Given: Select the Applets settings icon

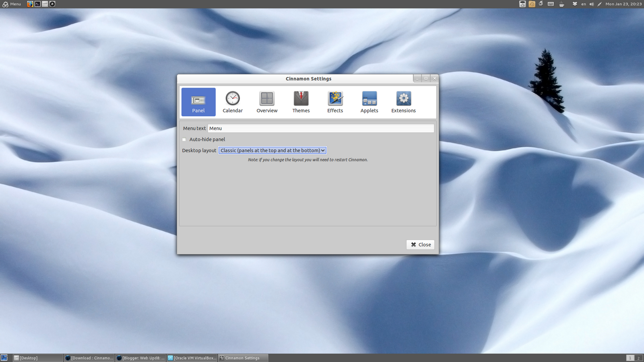Looking at the screenshot, I should pos(369,102).
